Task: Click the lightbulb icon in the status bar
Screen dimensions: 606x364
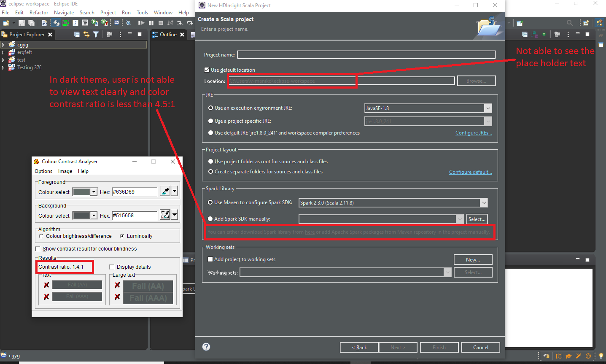Action: [600, 356]
